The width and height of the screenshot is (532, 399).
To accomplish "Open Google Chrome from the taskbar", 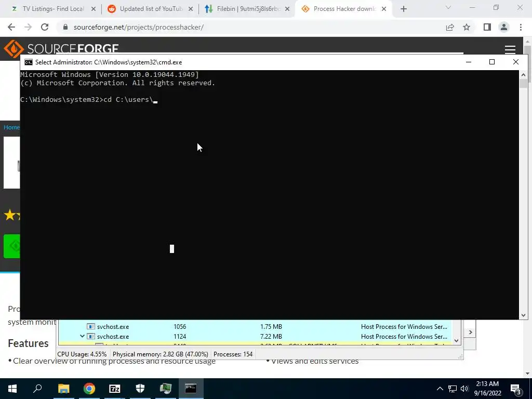I will coord(89,389).
